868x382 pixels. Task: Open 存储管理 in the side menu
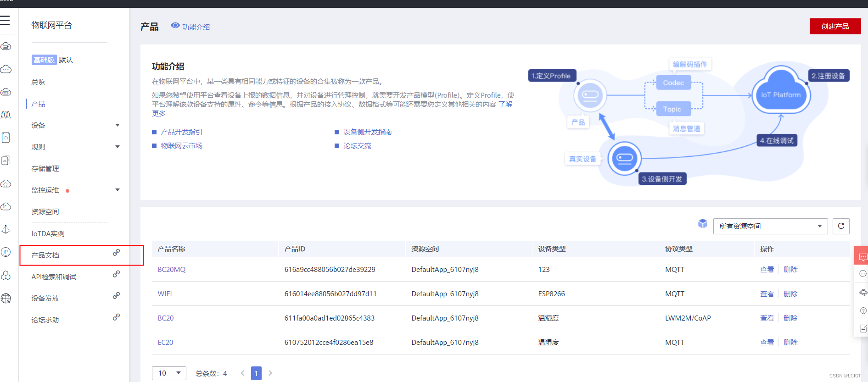coord(45,169)
